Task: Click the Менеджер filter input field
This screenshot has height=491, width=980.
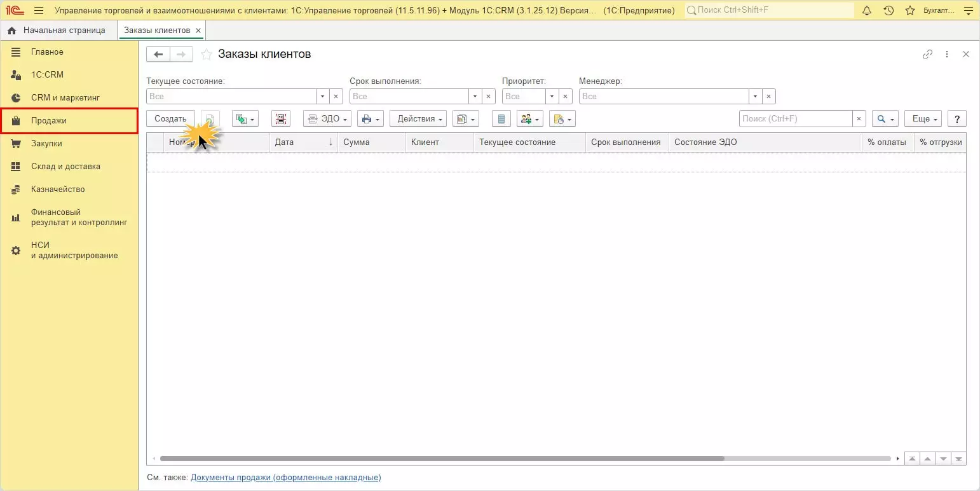Action: 664,97
